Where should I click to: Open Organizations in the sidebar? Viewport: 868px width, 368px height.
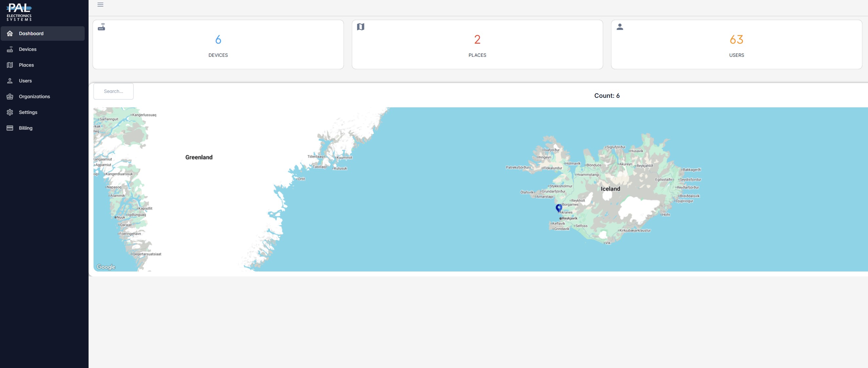[x=42, y=97]
